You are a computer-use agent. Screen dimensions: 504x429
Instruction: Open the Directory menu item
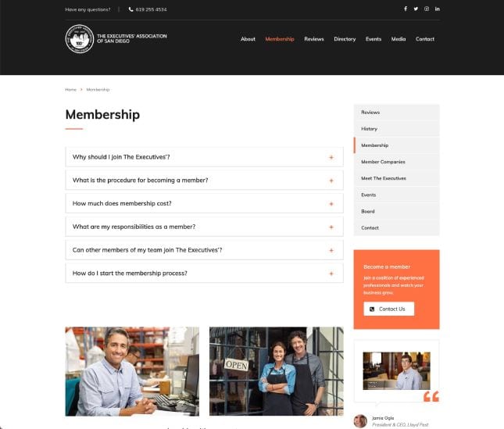click(345, 39)
